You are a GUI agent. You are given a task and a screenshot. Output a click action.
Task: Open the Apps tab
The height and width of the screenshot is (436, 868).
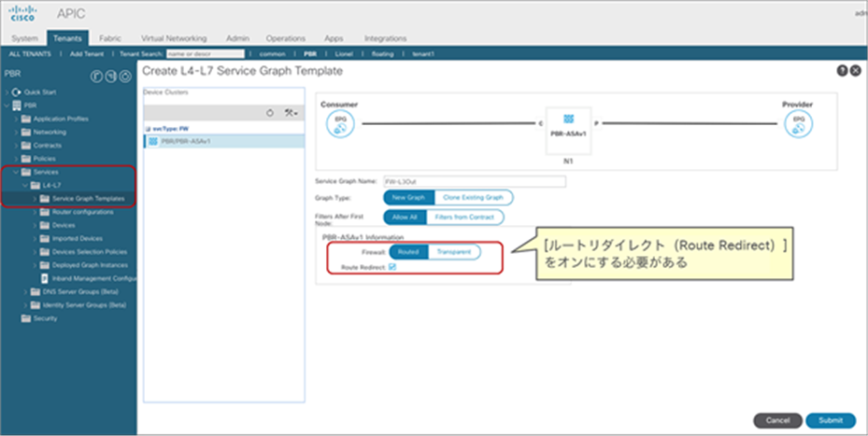(x=334, y=38)
